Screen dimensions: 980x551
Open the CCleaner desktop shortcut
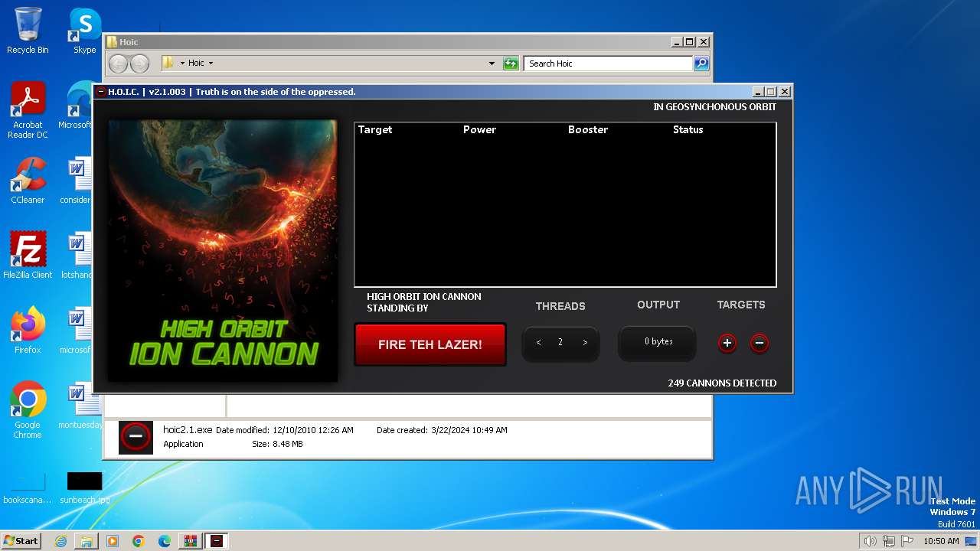coord(28,181)
